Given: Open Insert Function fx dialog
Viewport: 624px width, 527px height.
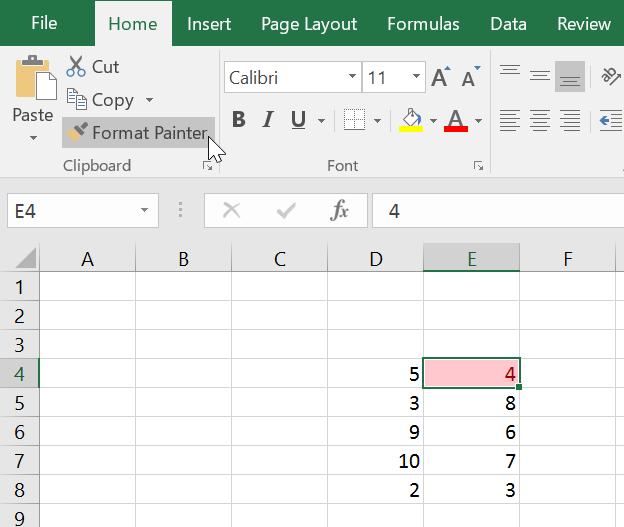Looking at the screenshot, I should pos(339,210).
